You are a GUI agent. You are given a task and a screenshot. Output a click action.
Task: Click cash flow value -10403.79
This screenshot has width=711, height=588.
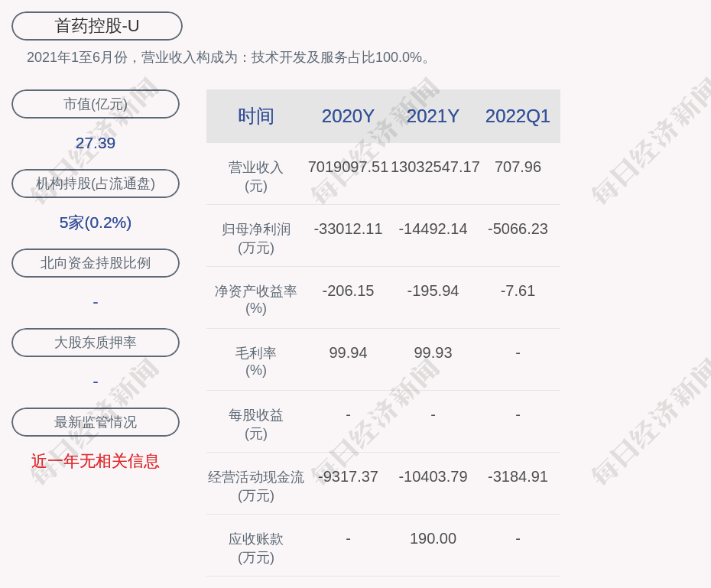(x=433, y=476)
